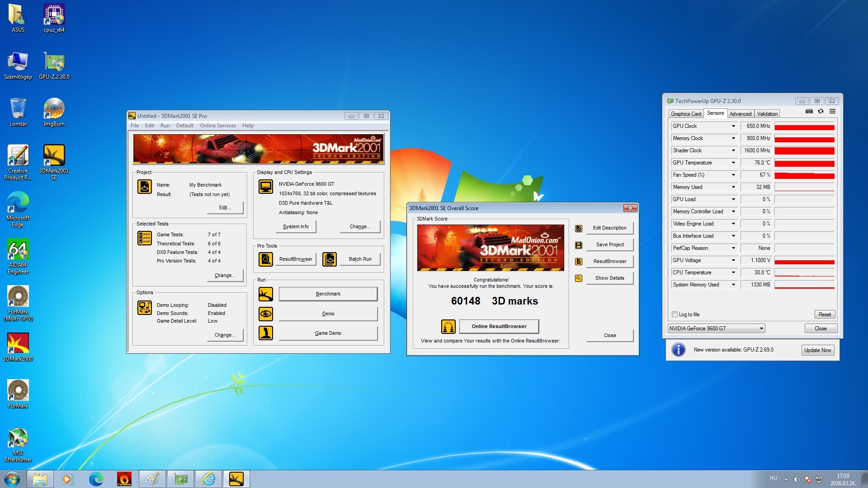Expand the GPU Clock sensor dropdown
This screenshot has height=488, width=868.
point(733,126)
